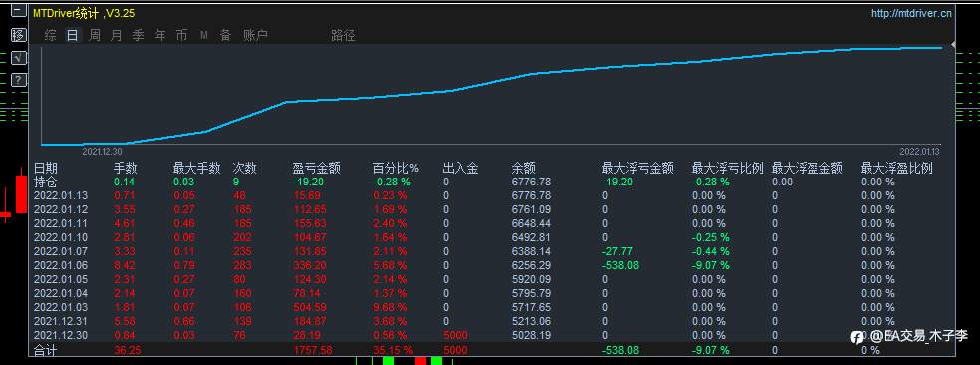Select the 持仓 row label
This screenshot has height=365, width=980.
[x=45, y=182]
